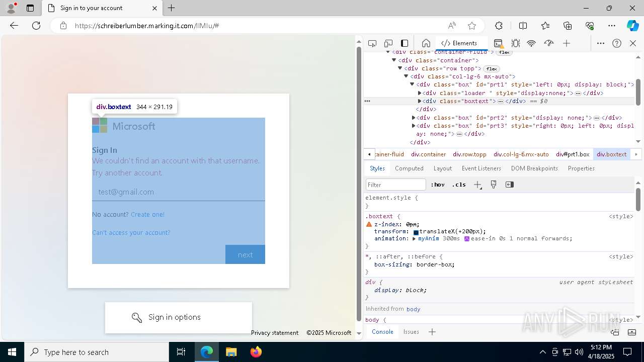This screenshot has height=362, width=644.
Task: Open the Network wifi icon tool
Action: (531, 43)
